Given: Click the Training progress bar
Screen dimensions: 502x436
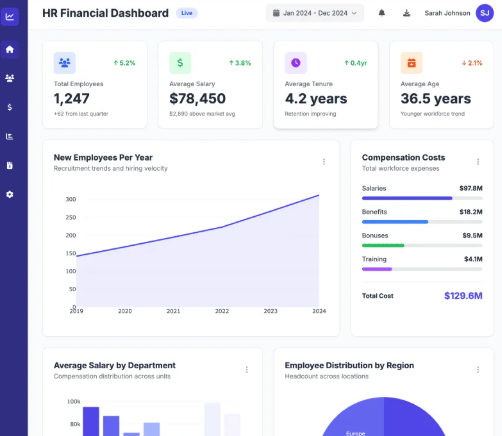Looking at the screenshot, I should (x=422, y=269).
